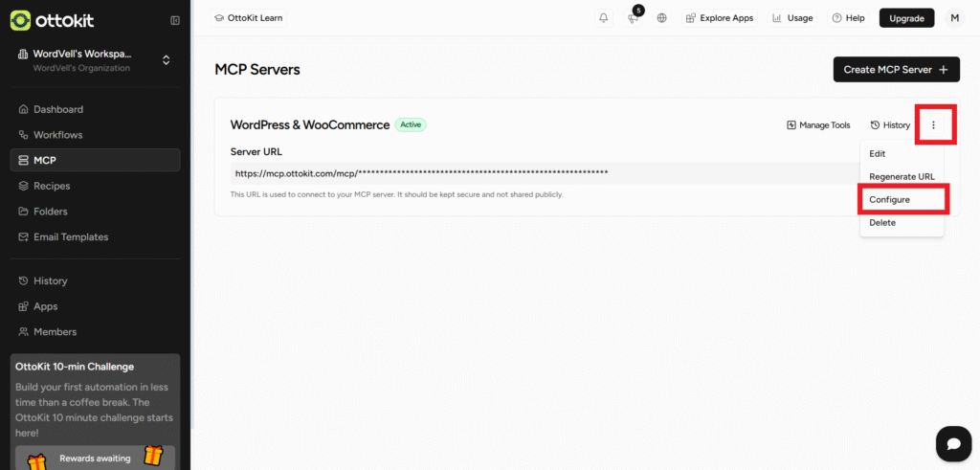View Usage statistics

pyautogui.click(x=792, y=18)
